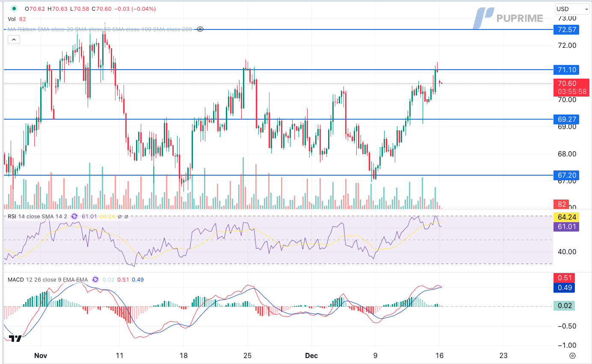Collapse the indicator legend with chevron button

pyautogui.click(x=14, y=40)
